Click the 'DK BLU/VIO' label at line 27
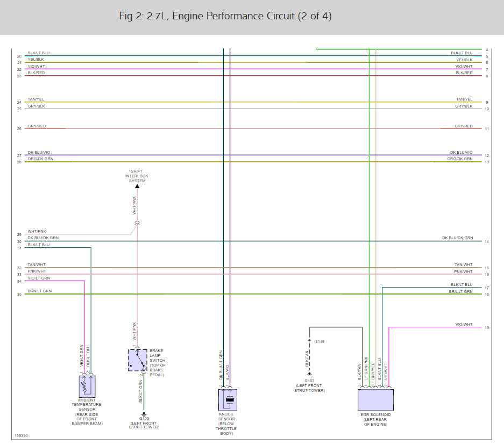Viewport: 504px width, 445px height. [x=39, y=153]
